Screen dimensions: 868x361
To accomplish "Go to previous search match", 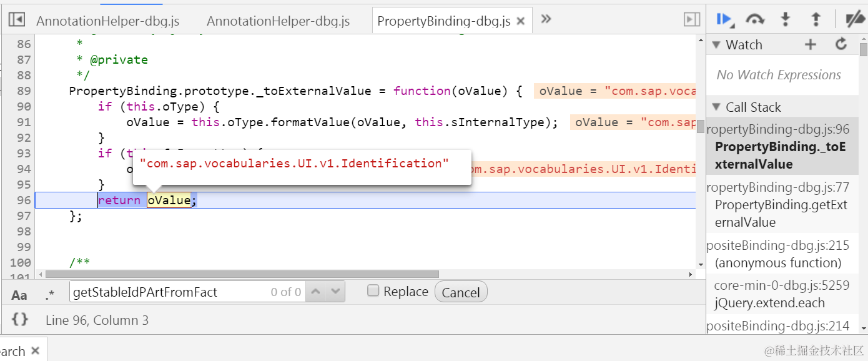I will pos(316,292).
